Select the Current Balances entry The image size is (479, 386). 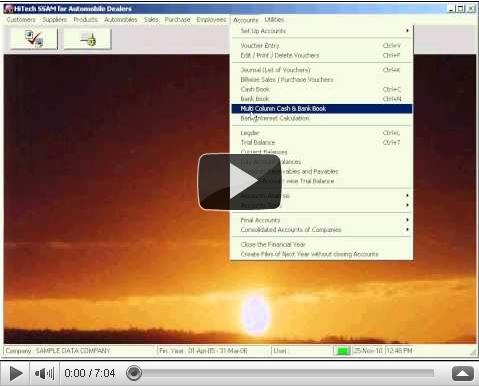click(322, 152)
